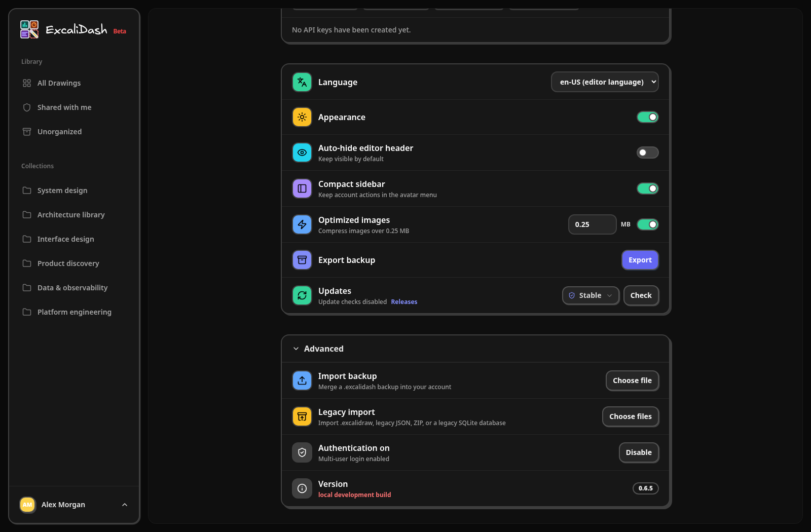Click the Shared with me shield icon

(27, 107)
